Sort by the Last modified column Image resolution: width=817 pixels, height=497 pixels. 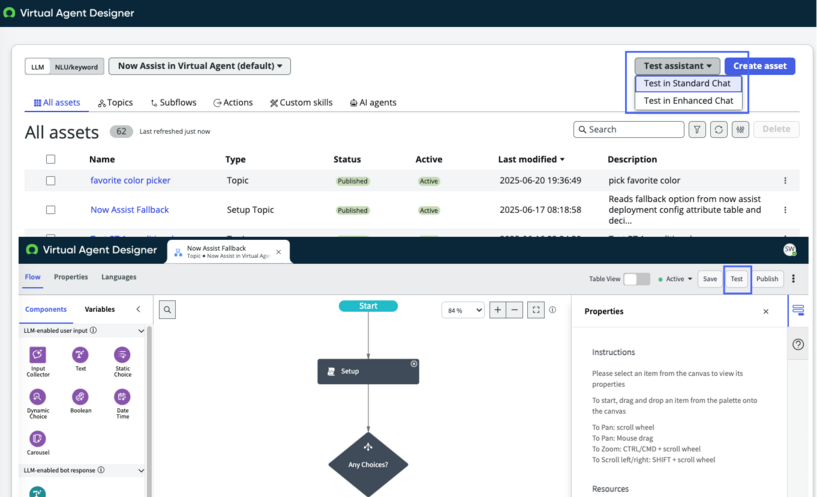[531, 159]
